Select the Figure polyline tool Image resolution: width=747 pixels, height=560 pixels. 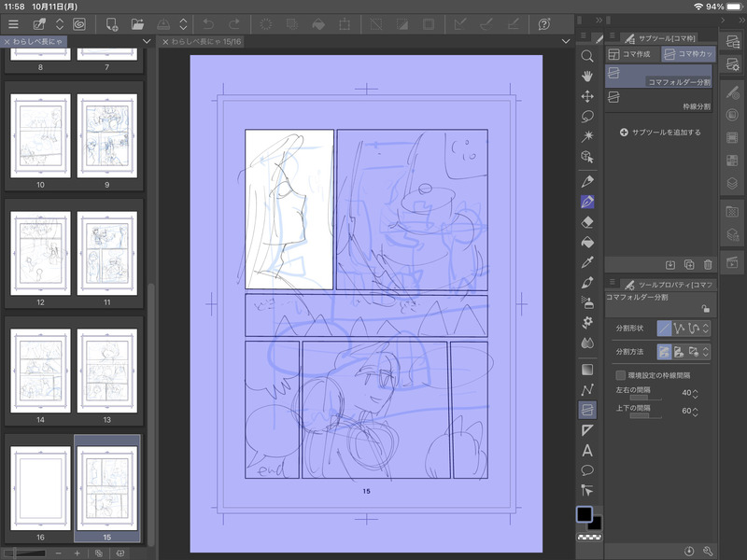coord(587,389)
